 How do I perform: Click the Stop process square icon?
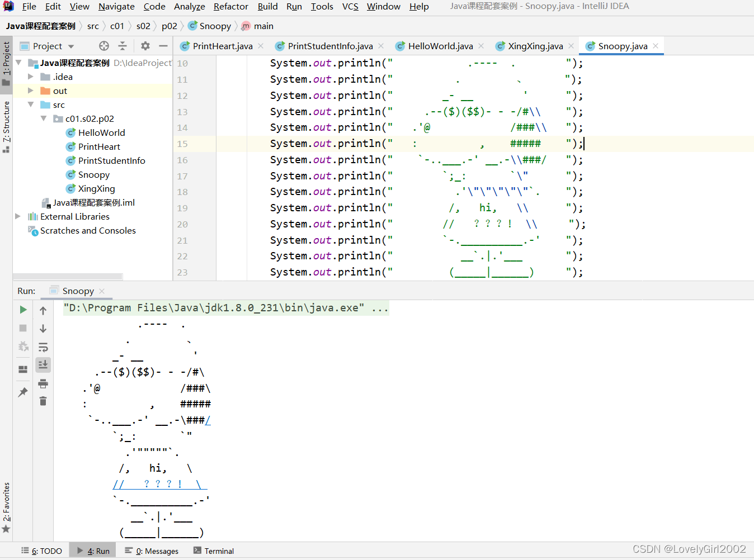[23, 328]
